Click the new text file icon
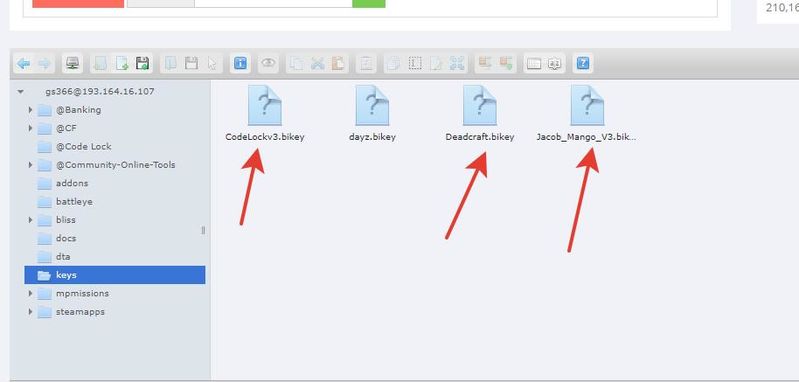Viewport: 799px width, 382px height. tap(122, 64)
